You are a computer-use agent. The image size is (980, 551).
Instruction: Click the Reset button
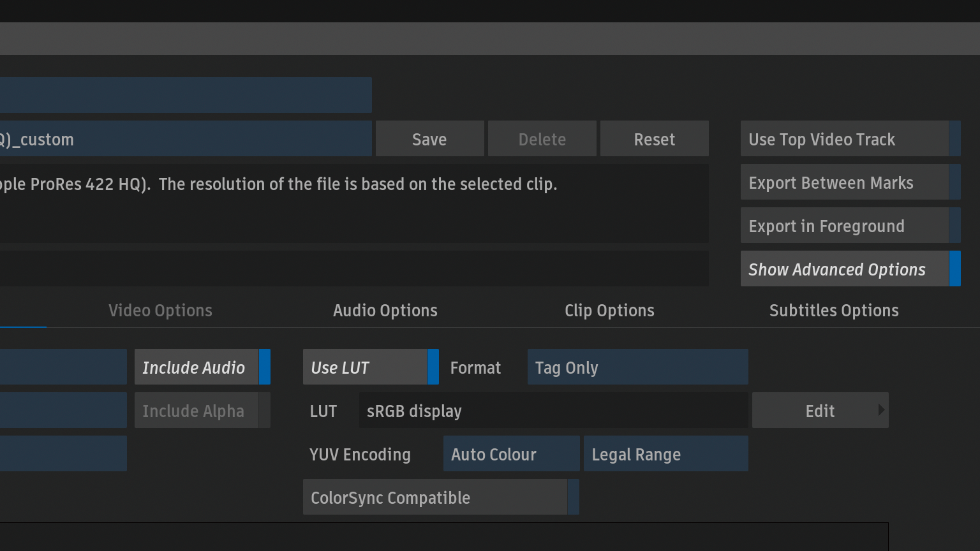pos(654,139)
